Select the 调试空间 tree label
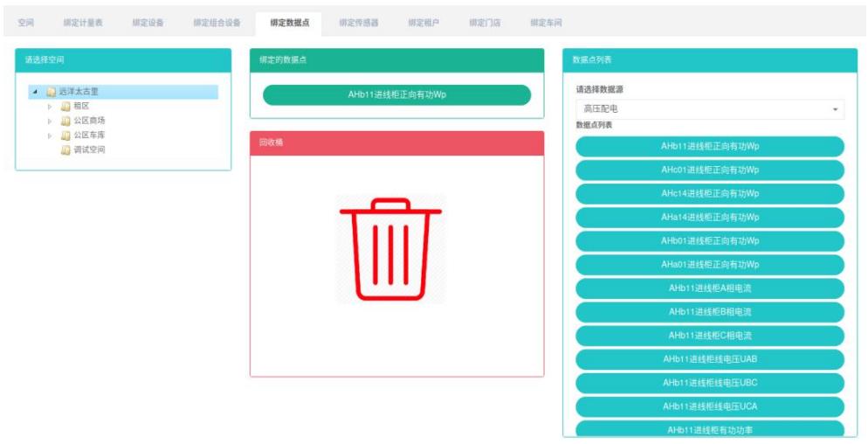 (x=89, y=150)
